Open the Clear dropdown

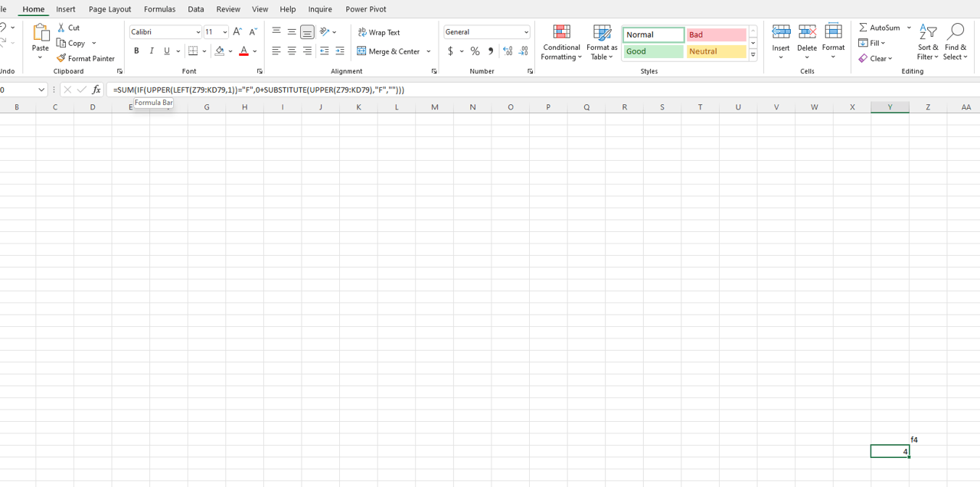pyautogui.click(x=876, y=58)
